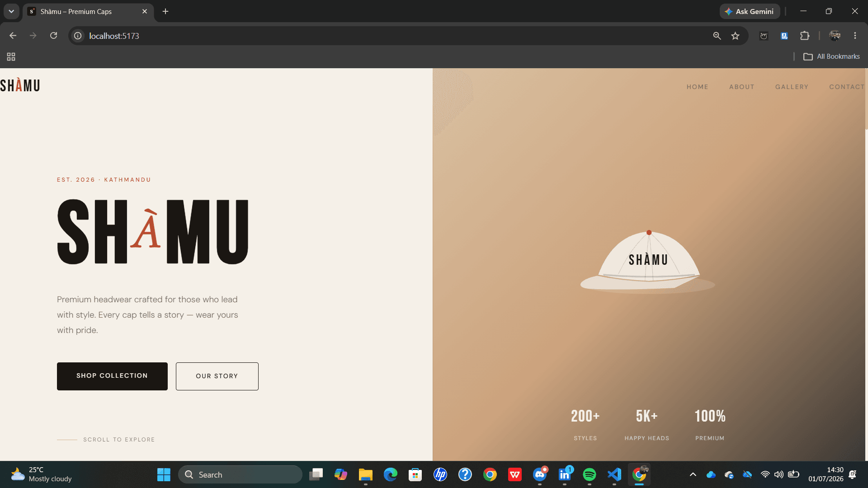
Task: Open a new browser tab
Action: pyautogui.click(x=165, y=11)
